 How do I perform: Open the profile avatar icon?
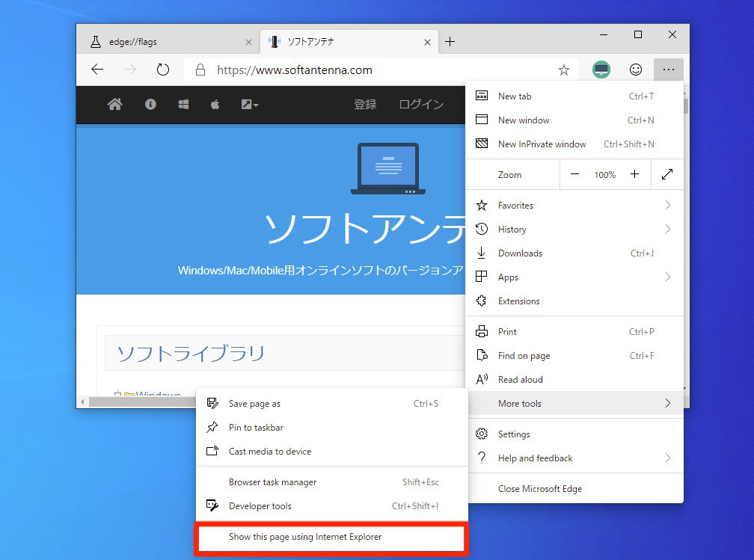click(x=601, y=70)
